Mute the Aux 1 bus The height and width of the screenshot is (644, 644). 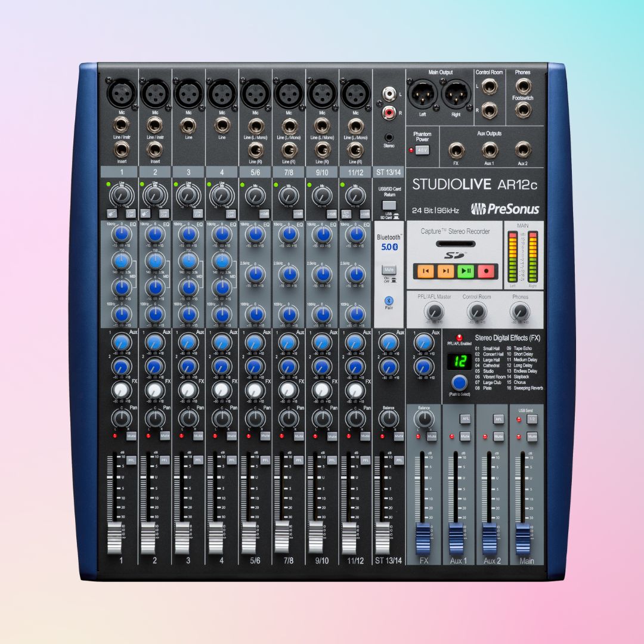(465, 436)
